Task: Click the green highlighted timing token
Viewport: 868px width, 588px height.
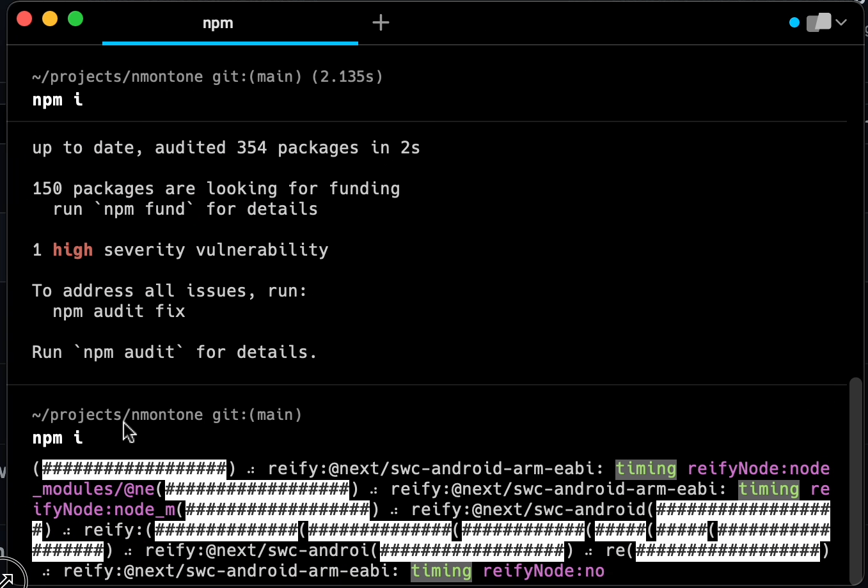Action: tap(645, 468)
